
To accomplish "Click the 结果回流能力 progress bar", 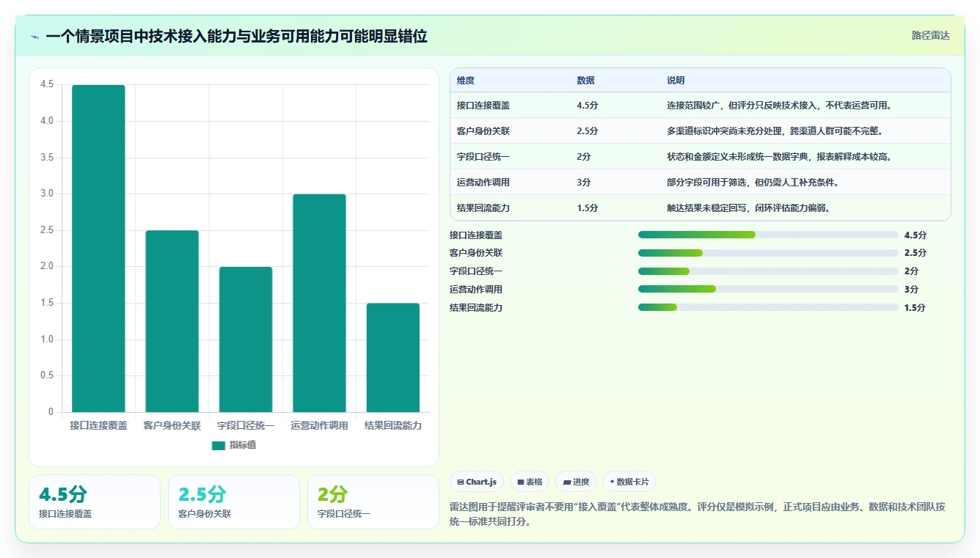I will click(768, 307).
